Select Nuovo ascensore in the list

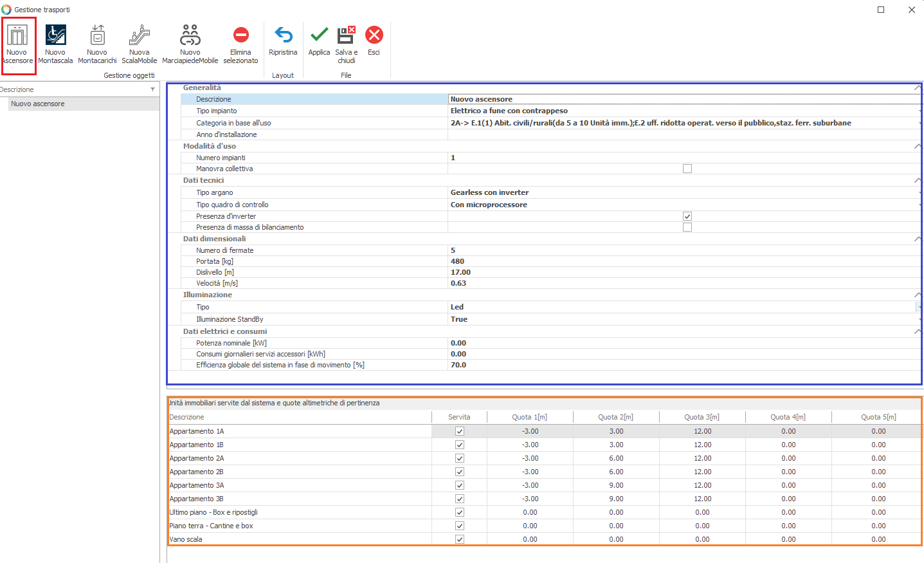tap(38, 104)
